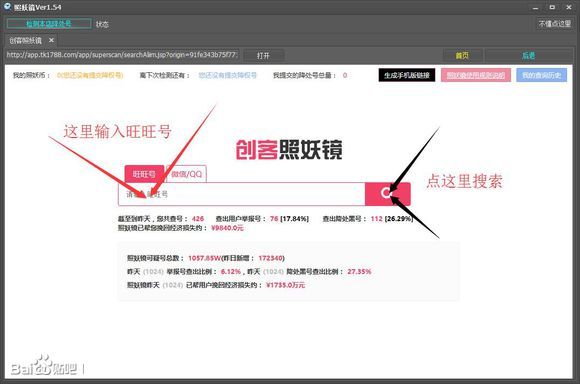The height and width of the screenshot is (384, 580).
Task: Minimize the 照妖镜 window
Action: 535,7
